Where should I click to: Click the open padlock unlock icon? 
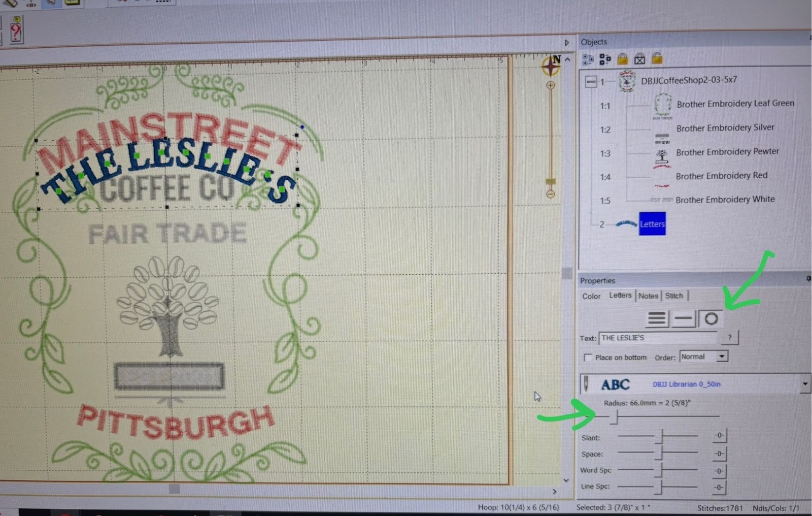point(657,58)
